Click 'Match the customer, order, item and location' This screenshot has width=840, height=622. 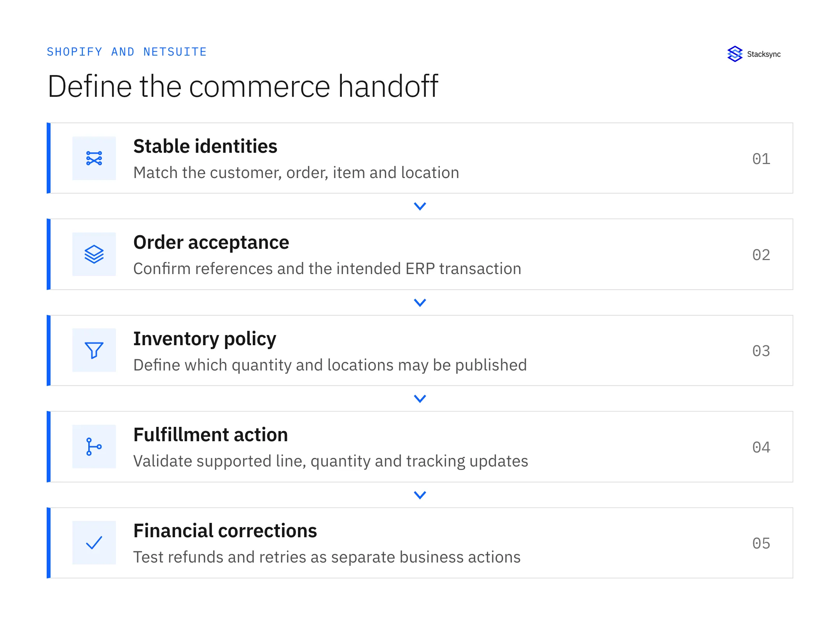[x=296, y=173]
